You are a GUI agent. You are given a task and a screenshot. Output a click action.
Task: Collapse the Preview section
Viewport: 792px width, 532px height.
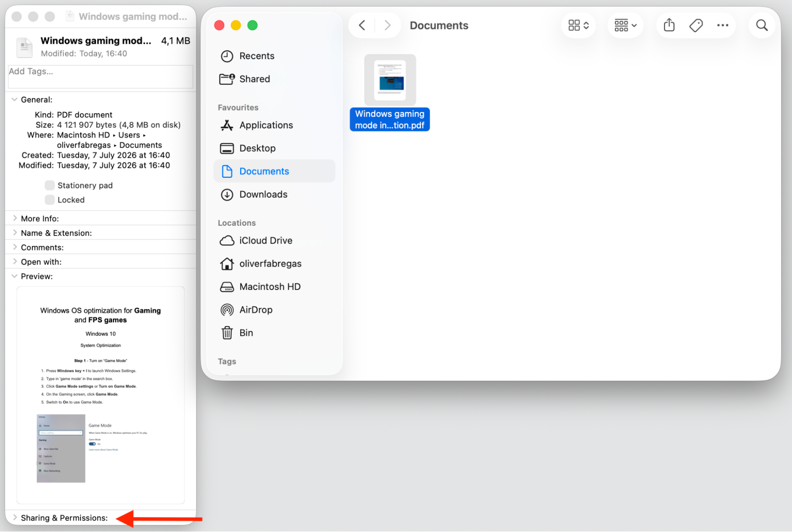pos(15,276)
